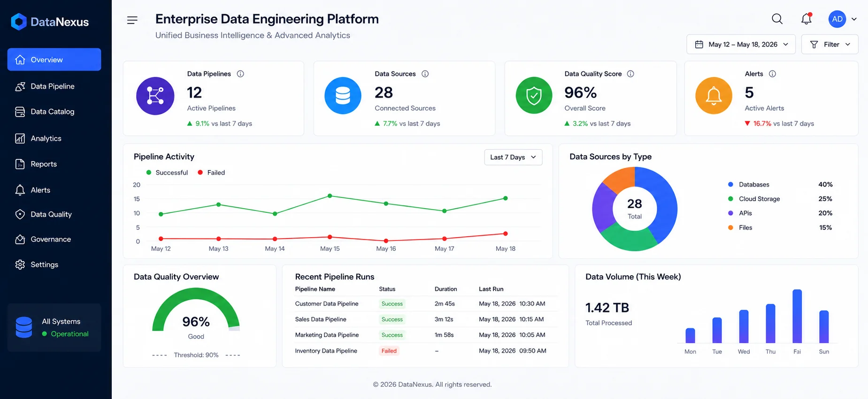Click Databases legend color dot
This screenshot has width=868, height=399.
[x=730, y=184]
